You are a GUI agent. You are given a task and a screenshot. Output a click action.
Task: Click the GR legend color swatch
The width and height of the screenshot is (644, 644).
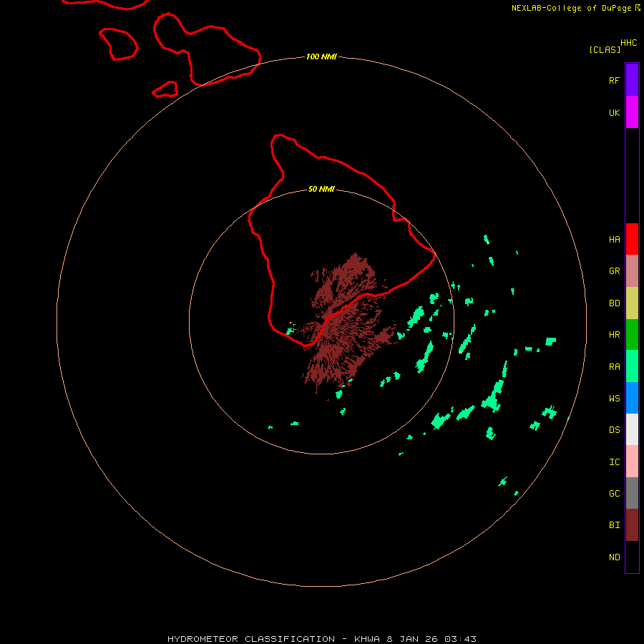pyautogui.click(x=632, y=270)
